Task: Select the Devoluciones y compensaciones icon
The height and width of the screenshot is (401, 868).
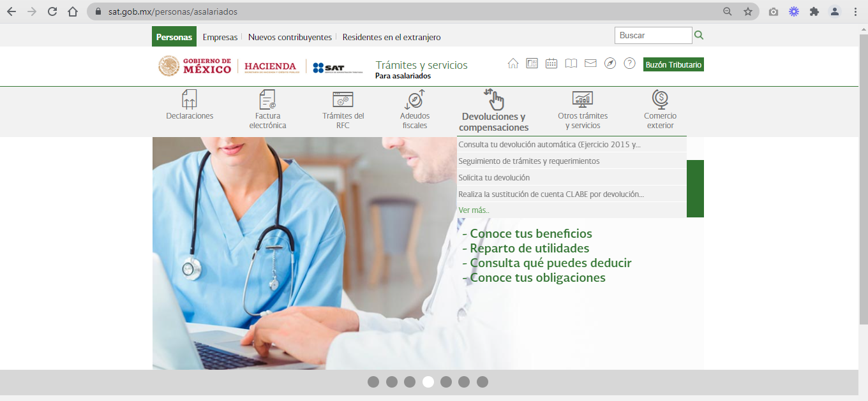Action: pos(493,99)
